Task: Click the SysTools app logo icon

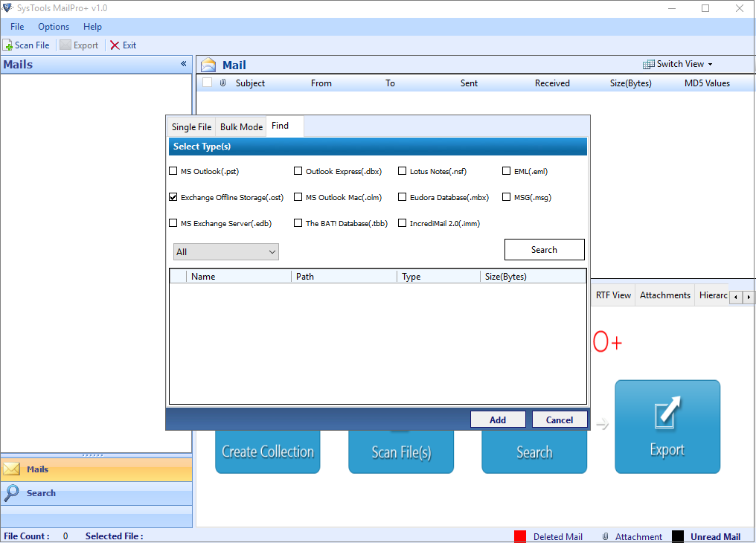Action: [7, 7]
